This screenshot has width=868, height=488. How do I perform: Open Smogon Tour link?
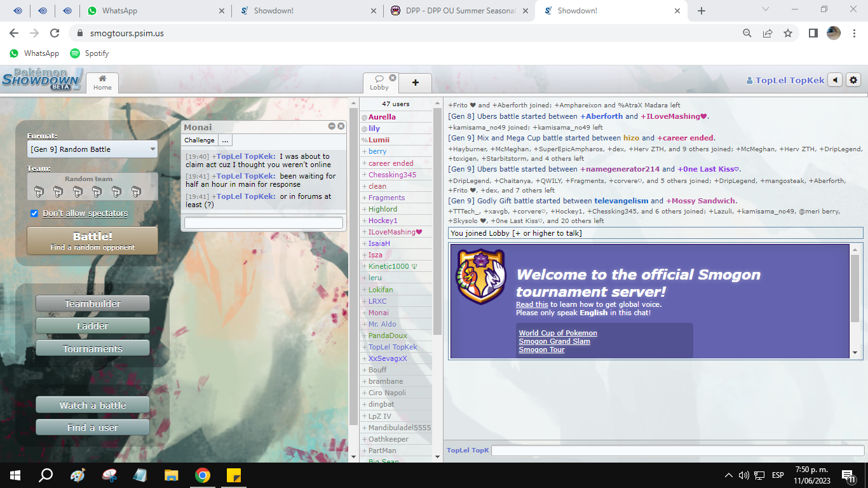click(x=541, y=349)
